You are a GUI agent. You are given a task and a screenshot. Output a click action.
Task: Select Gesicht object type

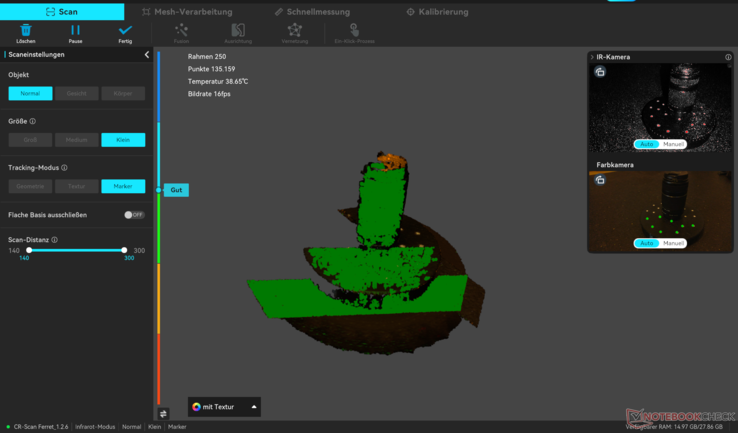[77, 93]
